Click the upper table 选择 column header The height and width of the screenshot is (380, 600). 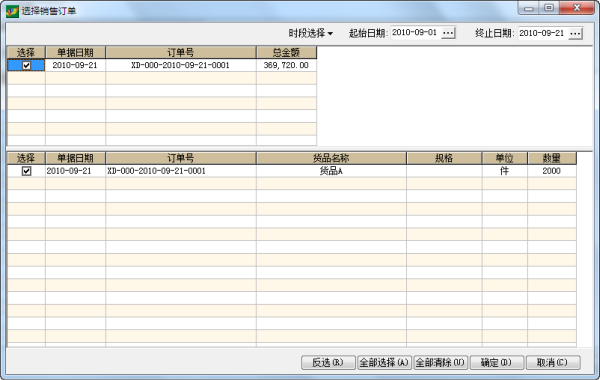coord(26,52)
